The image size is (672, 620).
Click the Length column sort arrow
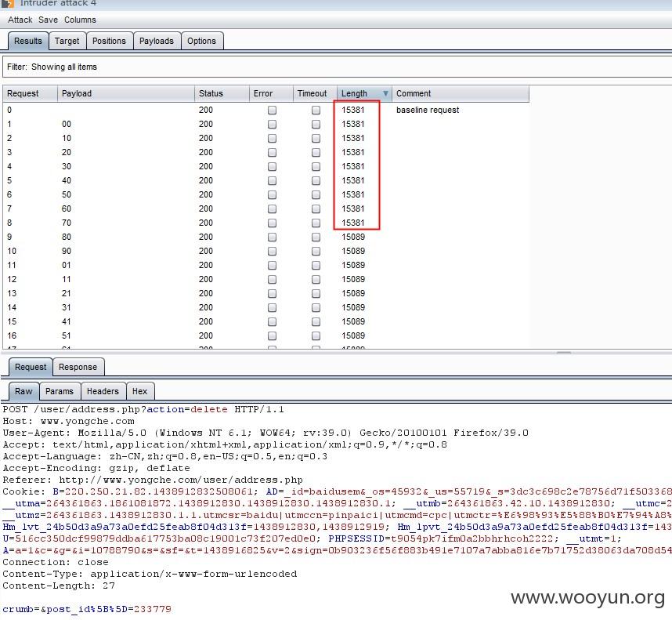(385, 93)
